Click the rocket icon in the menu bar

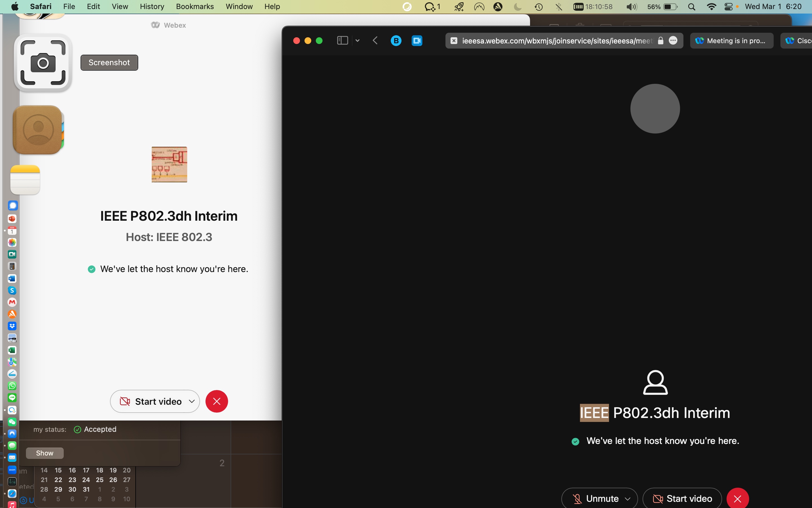459,7
